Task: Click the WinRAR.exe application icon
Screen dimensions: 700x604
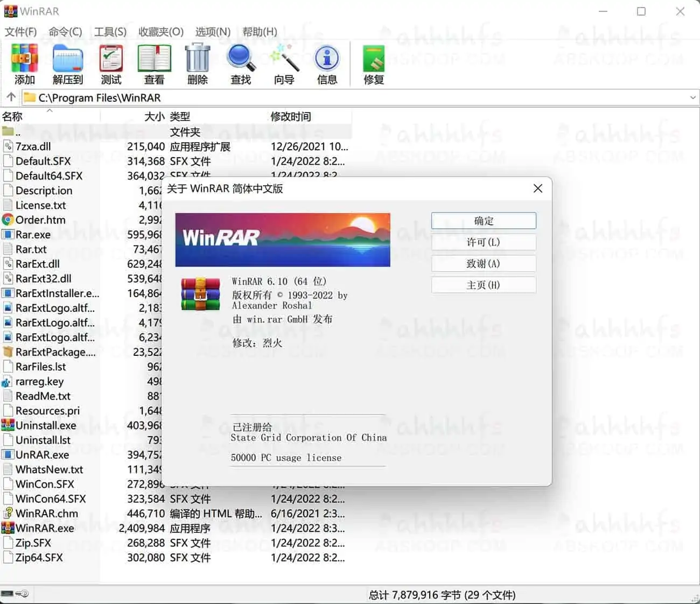Action: coord(8,528)
